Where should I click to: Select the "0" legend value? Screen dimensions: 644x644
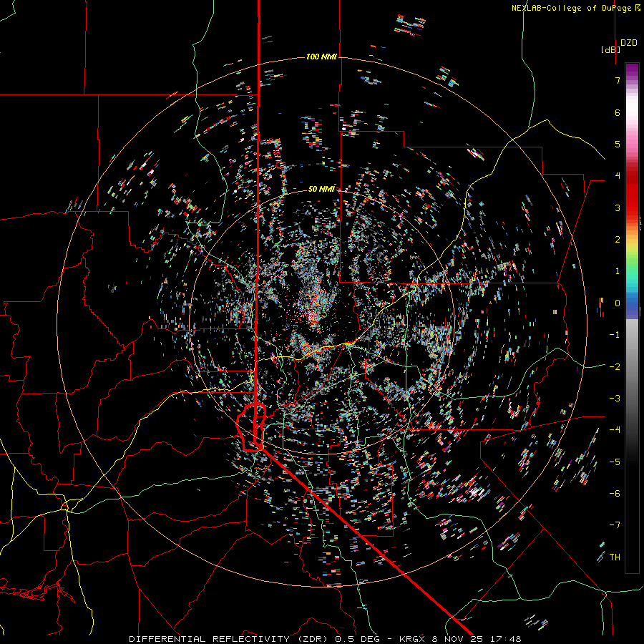click(x=618, y=303)
